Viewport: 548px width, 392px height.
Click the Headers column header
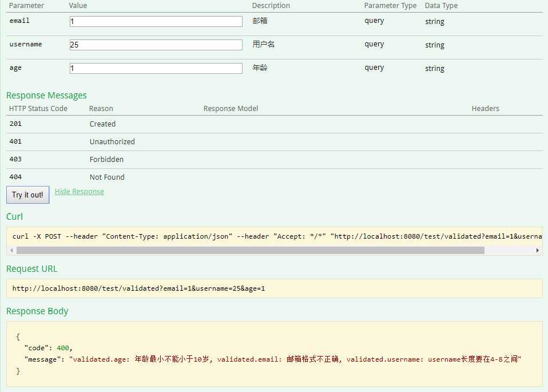(486, 108)
